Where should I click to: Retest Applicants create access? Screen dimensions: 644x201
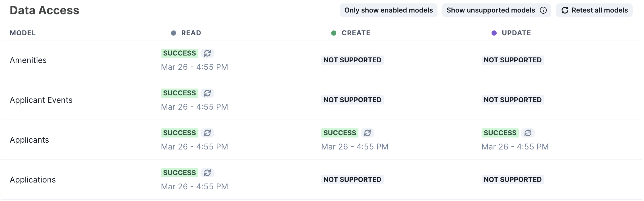pos(368,133)
